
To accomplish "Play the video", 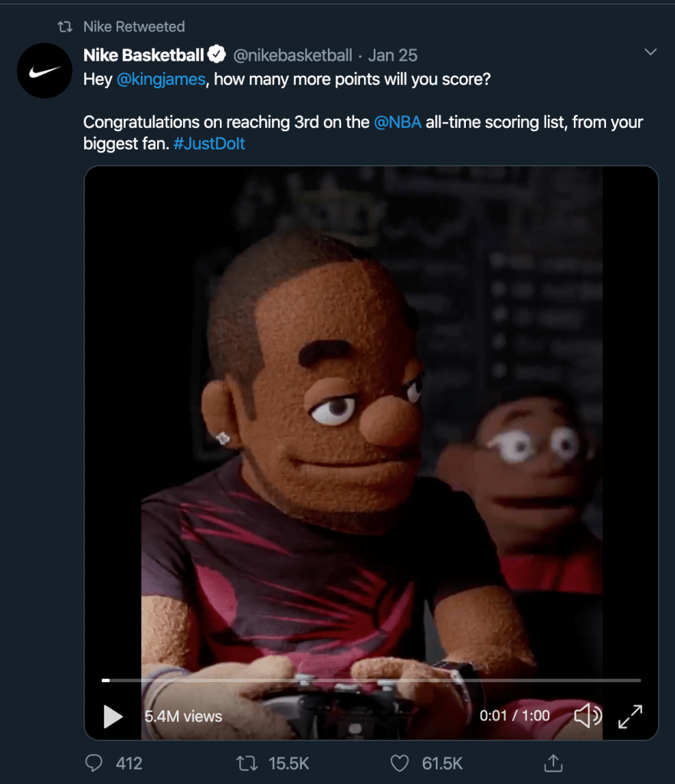I will [x=113, y=716].
